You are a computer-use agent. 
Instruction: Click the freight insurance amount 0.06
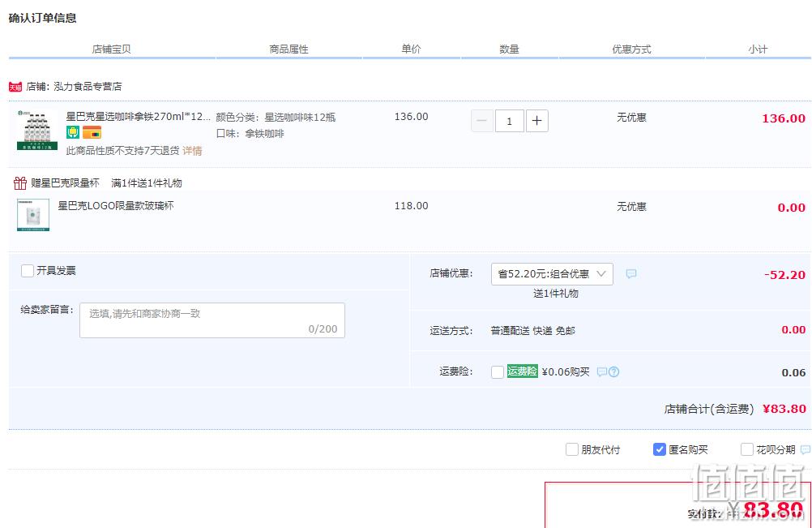click(x=793, y=372)
